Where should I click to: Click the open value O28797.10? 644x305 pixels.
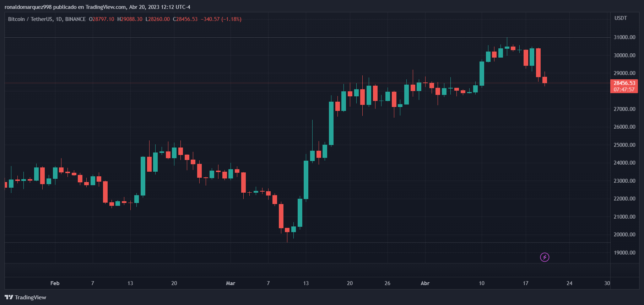click(102, 19)
